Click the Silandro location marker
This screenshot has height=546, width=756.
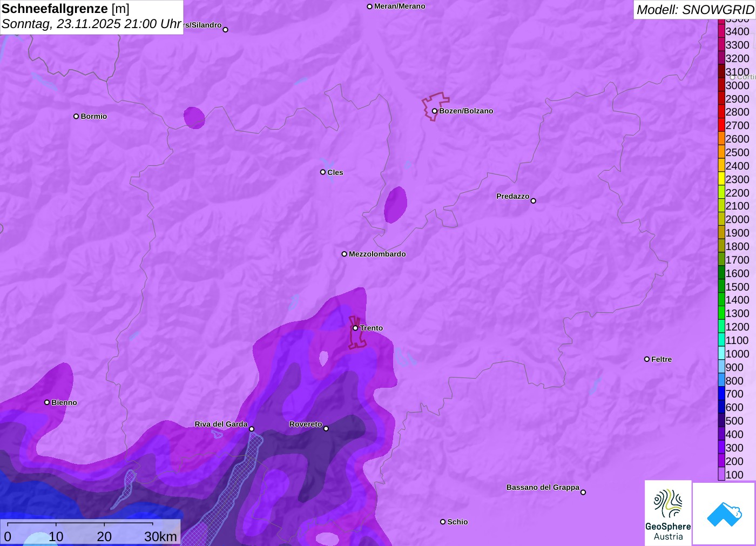226,30
